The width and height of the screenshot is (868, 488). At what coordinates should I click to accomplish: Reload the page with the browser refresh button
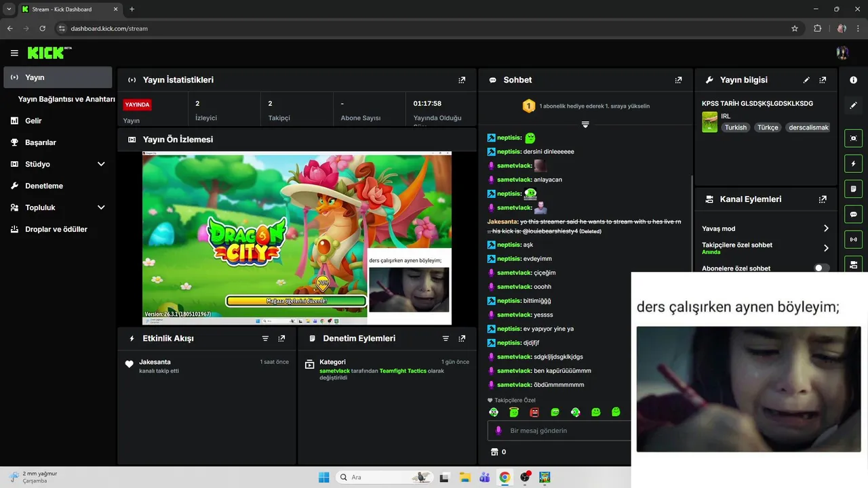(x=42, y=28)
